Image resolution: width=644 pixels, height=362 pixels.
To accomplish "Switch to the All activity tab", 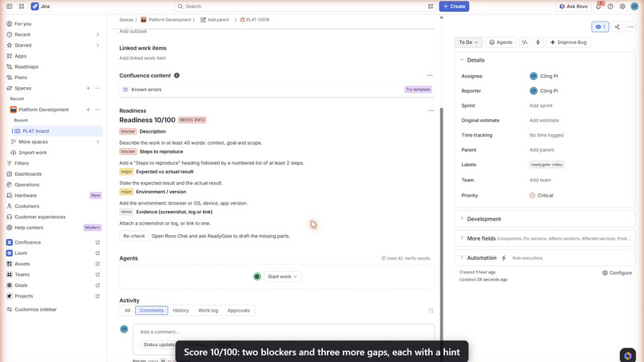I will 127,311.
